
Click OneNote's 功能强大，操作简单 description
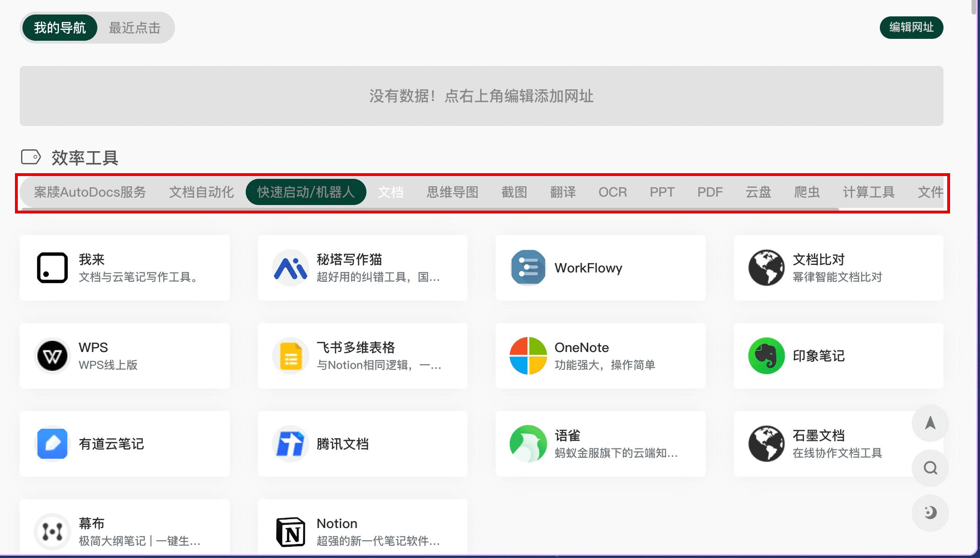[x=605, y=365]
